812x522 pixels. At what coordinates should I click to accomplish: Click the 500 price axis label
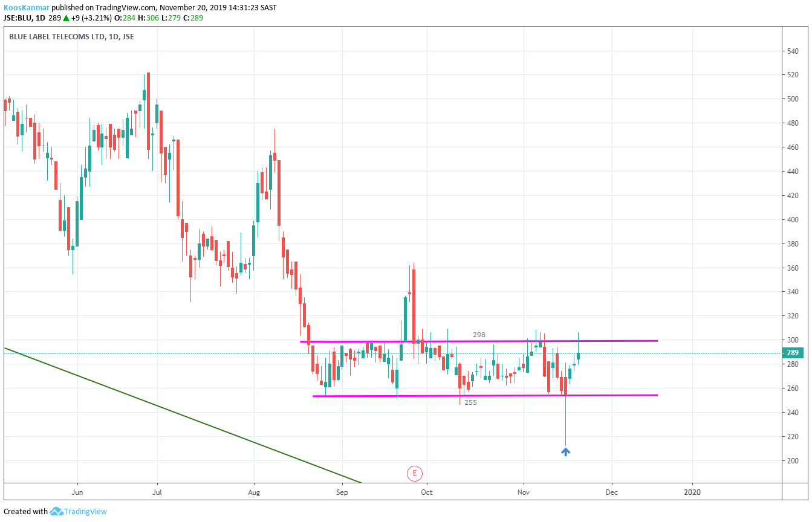[x=793, y=99]
